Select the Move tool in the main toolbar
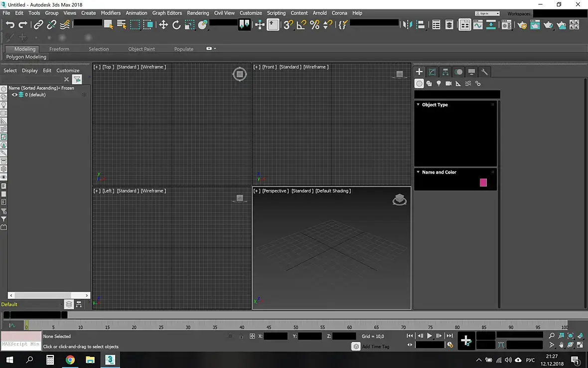Image resolution: width=588 pixels, height=368 pixels. 163,25
